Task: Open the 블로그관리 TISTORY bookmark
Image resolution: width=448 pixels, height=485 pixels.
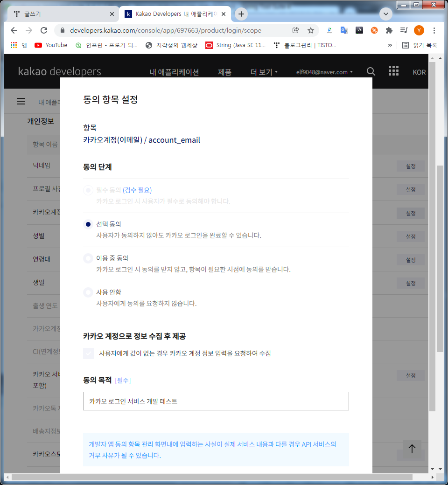Action: pos(305,45)
